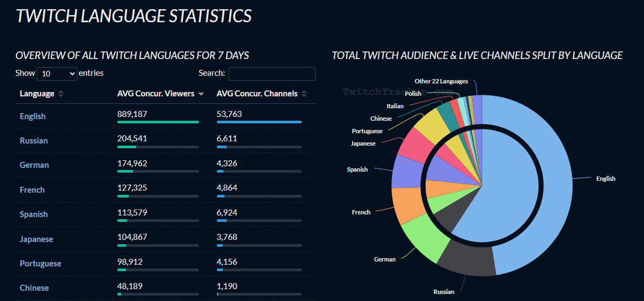Click the 4,326 channels value

coord(227,163)
